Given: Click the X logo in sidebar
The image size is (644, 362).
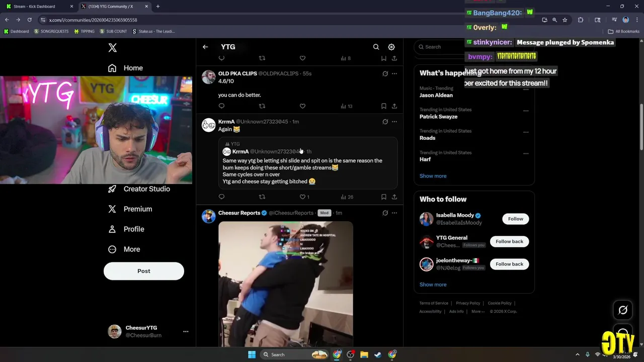Looking at the screenshot, I should pyautogui.click(x=112, y=48).
